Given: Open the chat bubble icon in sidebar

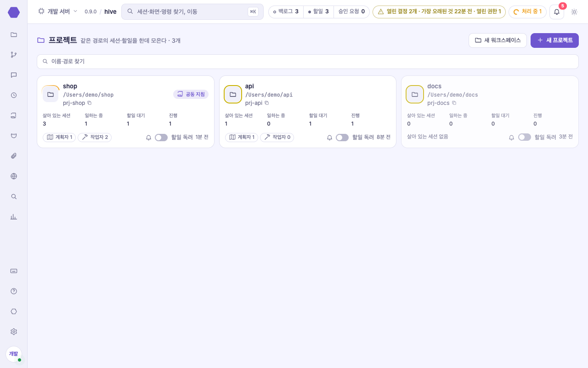Looking at the screenshot, I should tap(14, 75).
